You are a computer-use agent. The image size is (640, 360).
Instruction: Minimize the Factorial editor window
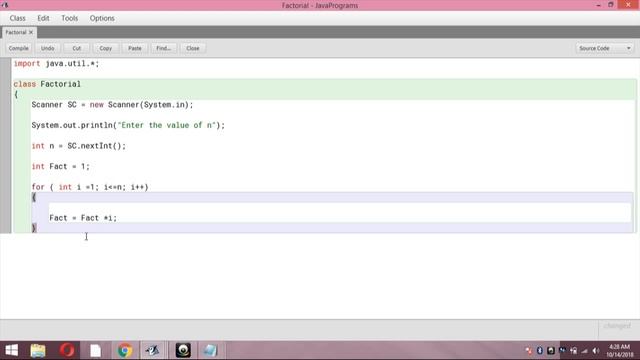pyautogui.click(x=598, y=5)
